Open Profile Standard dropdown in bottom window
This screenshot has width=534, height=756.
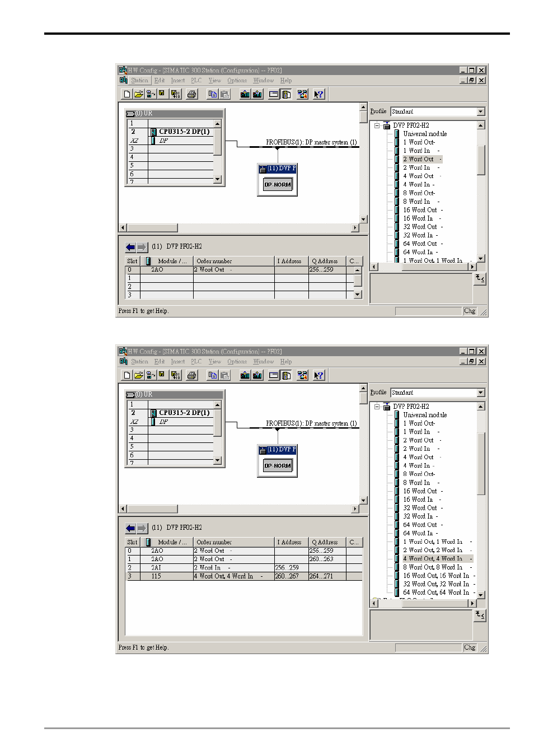point(481,393)
